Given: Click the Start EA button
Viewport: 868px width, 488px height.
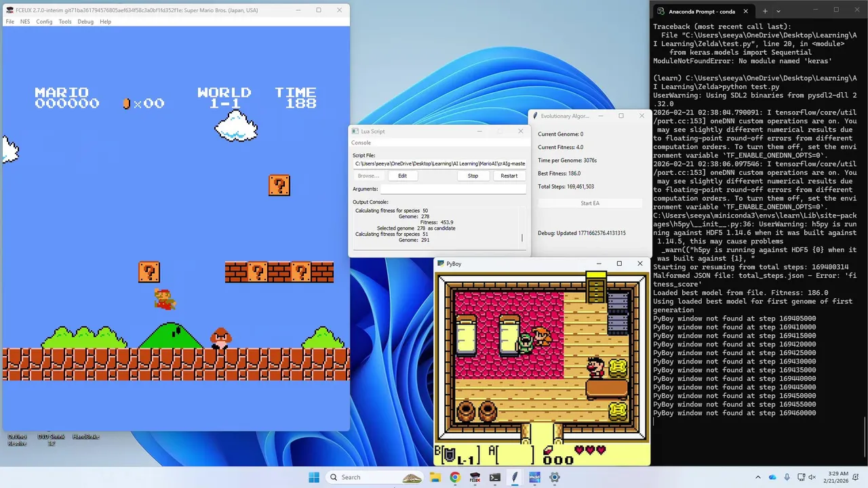Looking at the screenshot, I should click(x=590, y=203).
